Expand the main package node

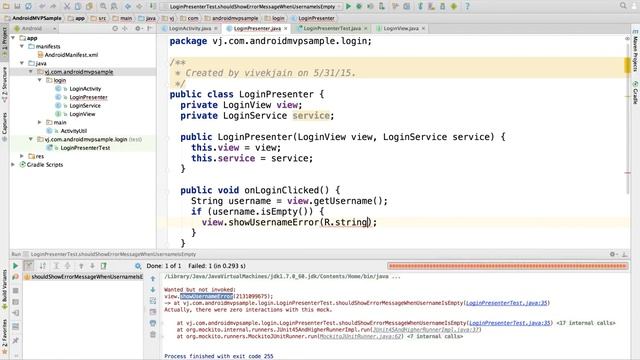coord(40,122)
